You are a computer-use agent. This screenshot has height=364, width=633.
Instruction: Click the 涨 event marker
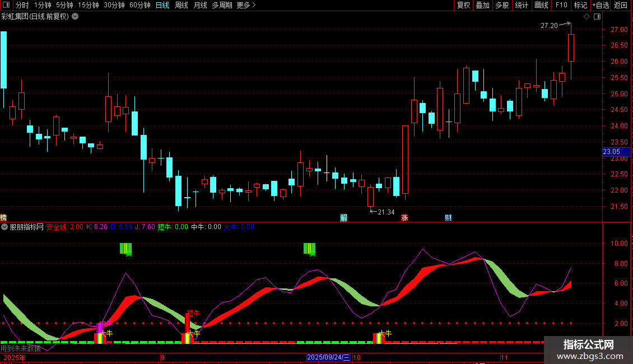404,218
